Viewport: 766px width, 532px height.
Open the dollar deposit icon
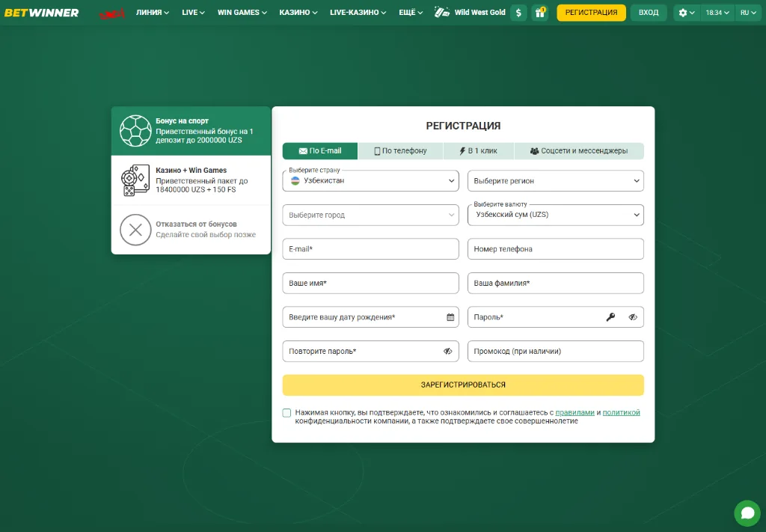tap(518, 13)
